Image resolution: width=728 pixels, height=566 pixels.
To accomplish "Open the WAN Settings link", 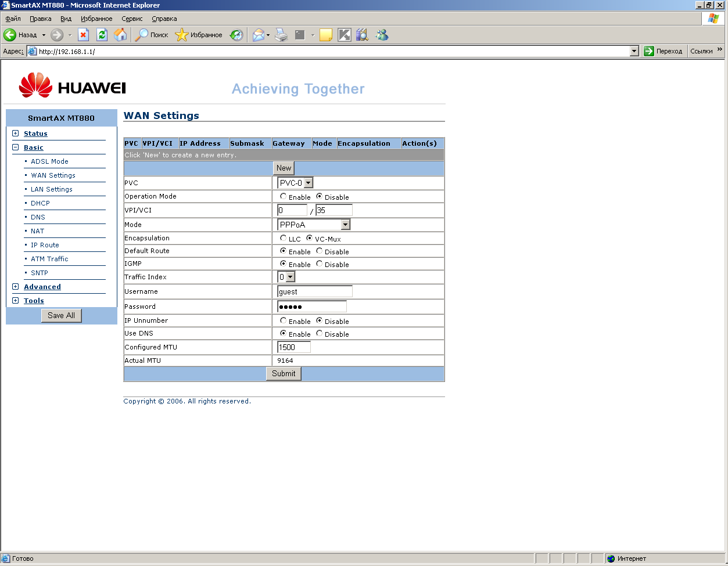I will (x=53, y=175).
